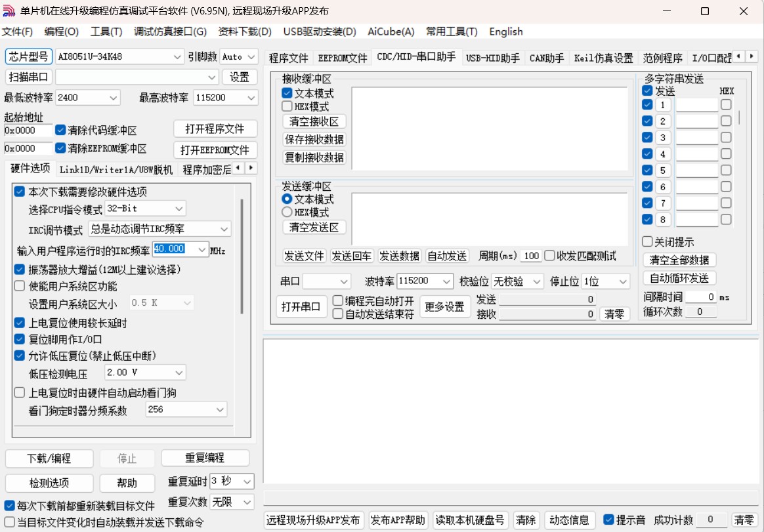Viewport: 764px width, 532px height.
Task: Switch language via English menu
Action: pyautogui.click(x=506, y=31)
